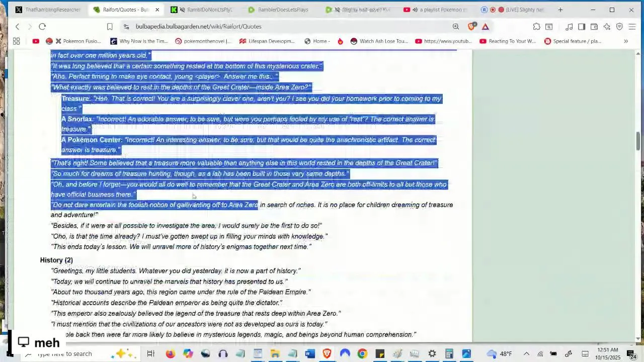Click the History (2) heading
This screenshot has height=362, width=644.
tap(56, 260)
